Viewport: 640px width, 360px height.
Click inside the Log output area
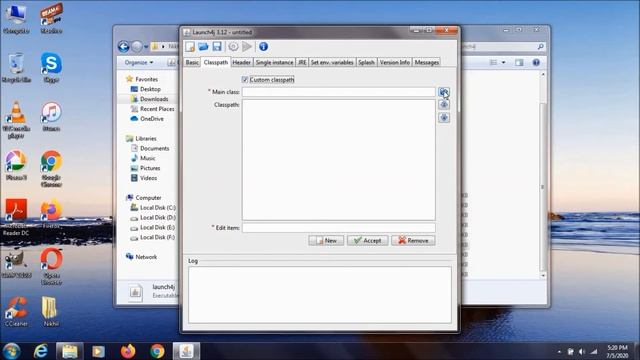[320, 295]
